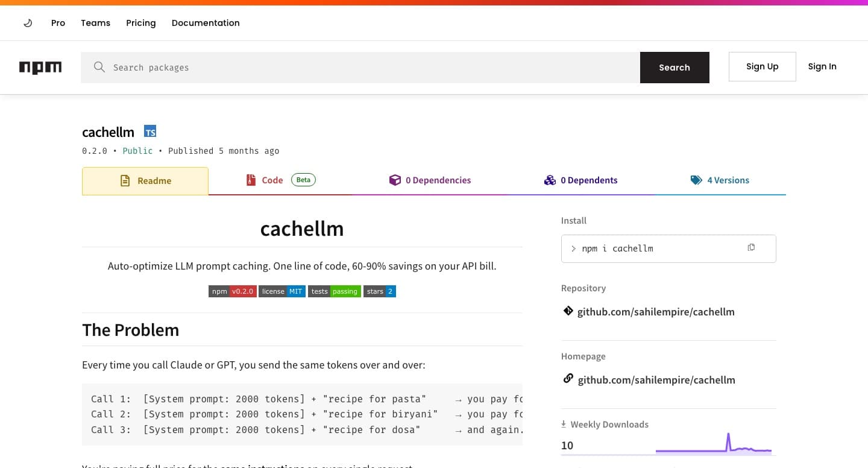
Task: Click the 'Repository' section label
Action: pyautogui.click(x=583, y=288)
